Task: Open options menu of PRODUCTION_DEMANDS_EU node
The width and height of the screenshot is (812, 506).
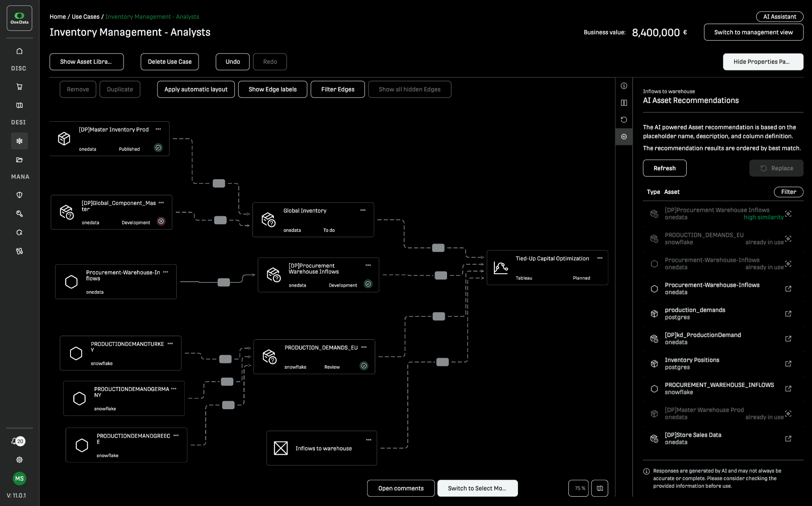Action: 364,347
